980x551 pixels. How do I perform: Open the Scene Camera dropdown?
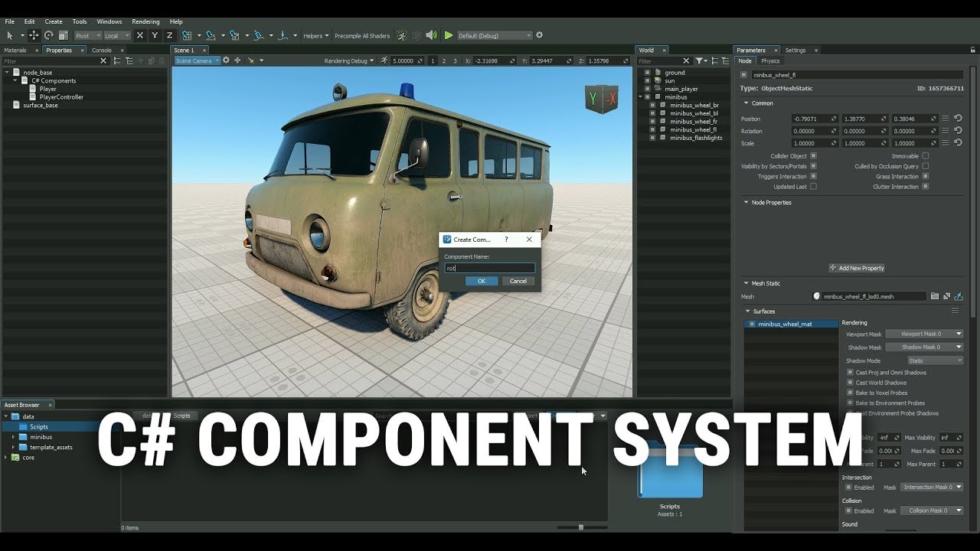(x=197, y=60)
